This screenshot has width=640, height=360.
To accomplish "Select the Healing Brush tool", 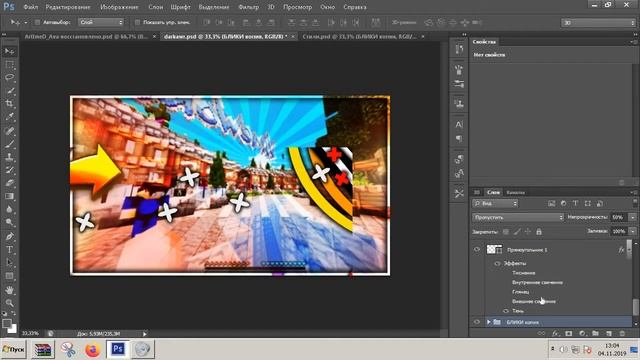I will click(x=9, y=131).
